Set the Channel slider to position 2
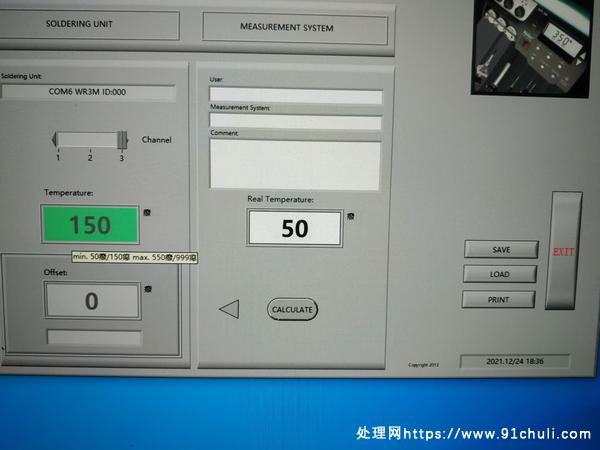 pos(90,141)
